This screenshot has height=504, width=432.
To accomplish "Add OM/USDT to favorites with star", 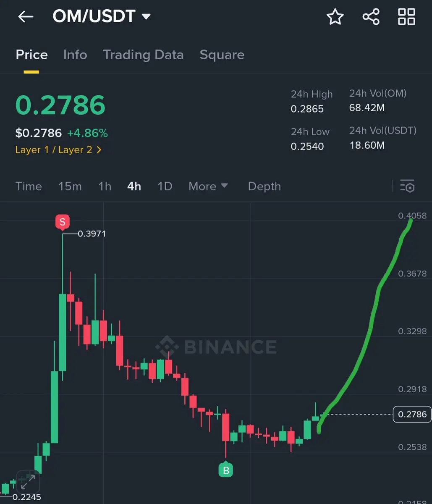I will click(335, 17).
